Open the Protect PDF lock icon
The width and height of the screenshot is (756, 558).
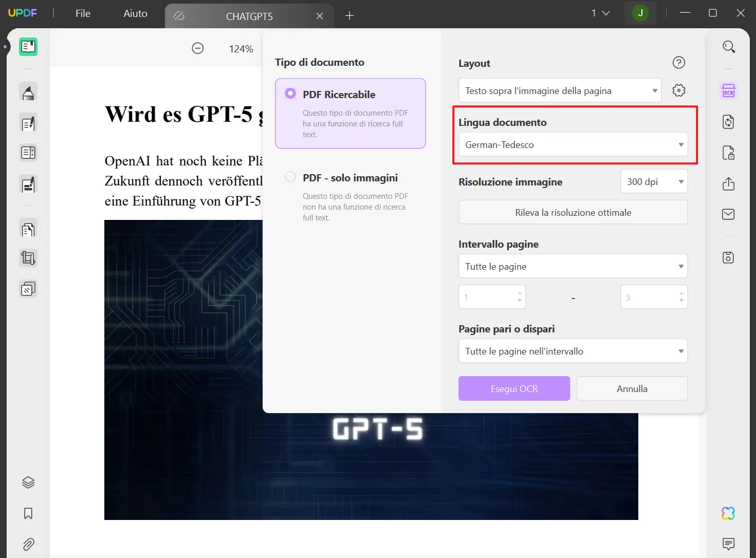pos(729,153)
